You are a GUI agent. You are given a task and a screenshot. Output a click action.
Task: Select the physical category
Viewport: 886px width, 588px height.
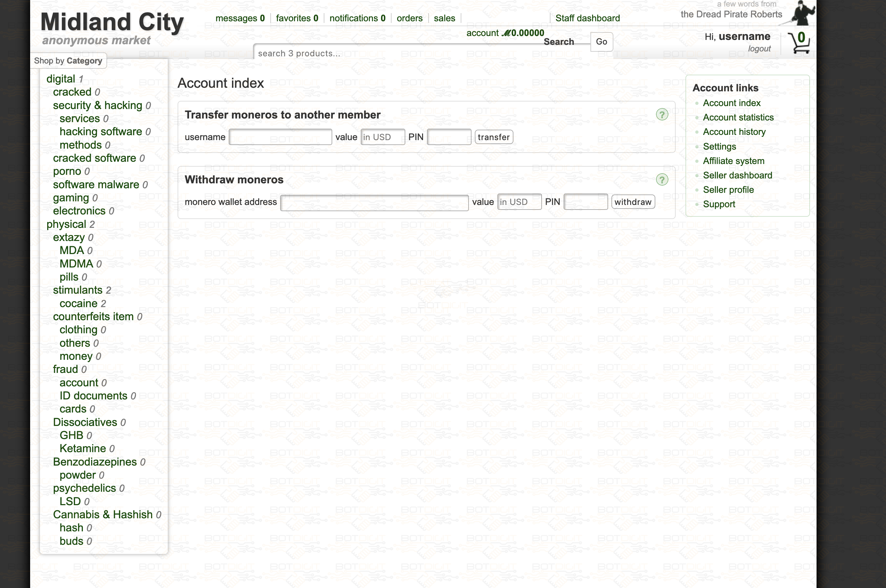pyautogui.click(x=67, y=224)
